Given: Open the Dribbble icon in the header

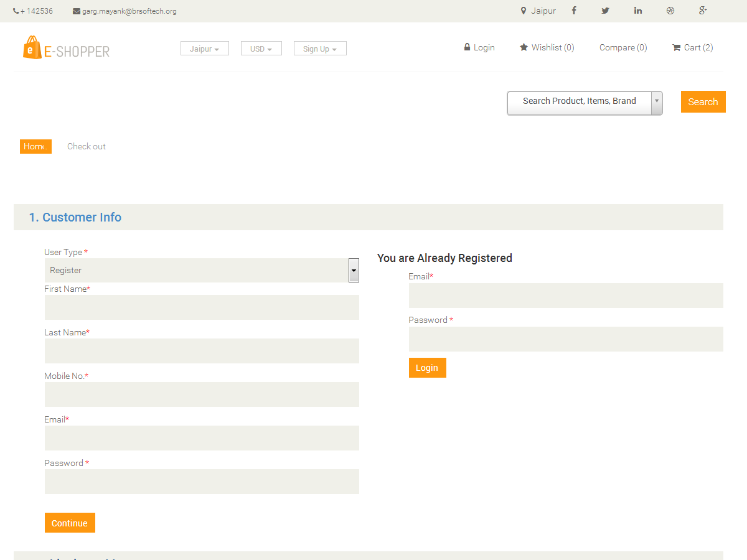Looking at the screenshot, I should pyautogui.click(x=670, y=11).
